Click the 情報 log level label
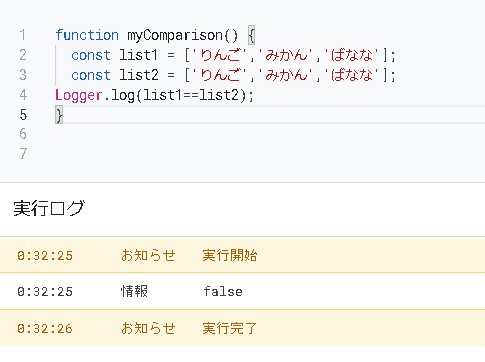The image size is (485, 362). (134, 291)
